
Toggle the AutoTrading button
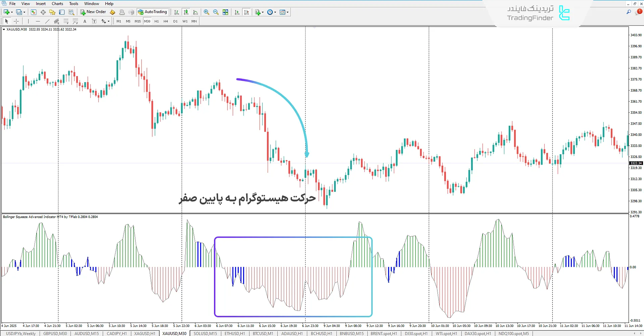tap(152, 12)
